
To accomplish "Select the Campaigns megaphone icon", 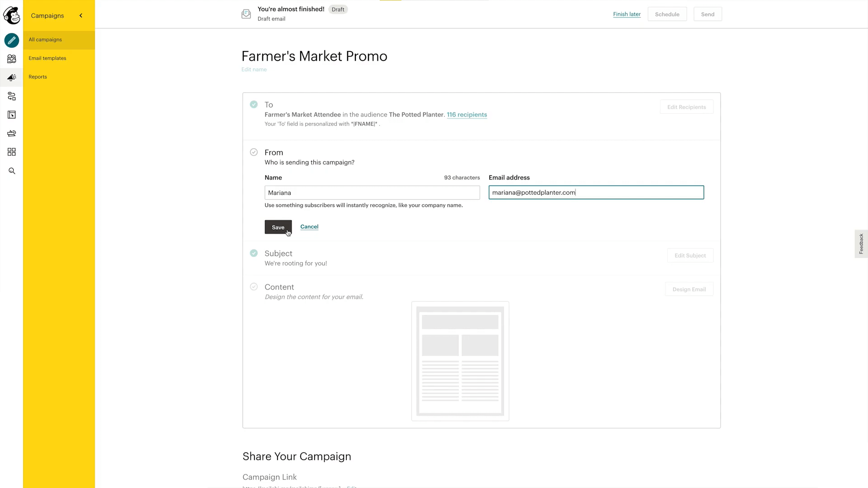I will [12, 77].
